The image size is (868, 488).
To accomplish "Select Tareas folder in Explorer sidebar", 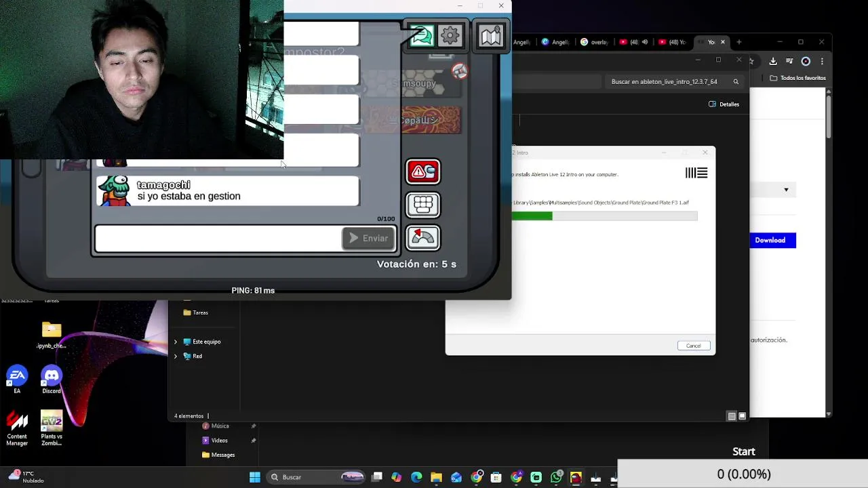I will pos(196,312).
